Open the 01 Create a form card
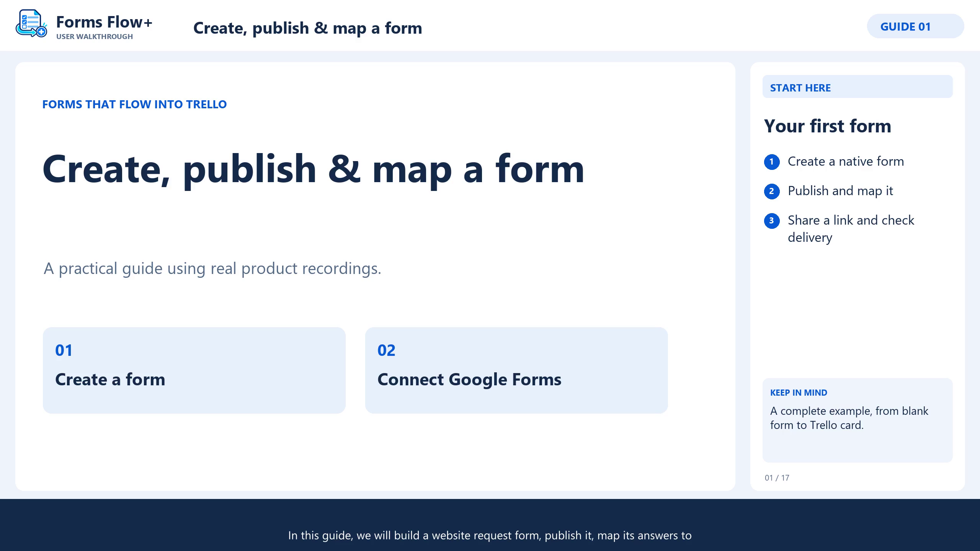 (x=194, y=370)
